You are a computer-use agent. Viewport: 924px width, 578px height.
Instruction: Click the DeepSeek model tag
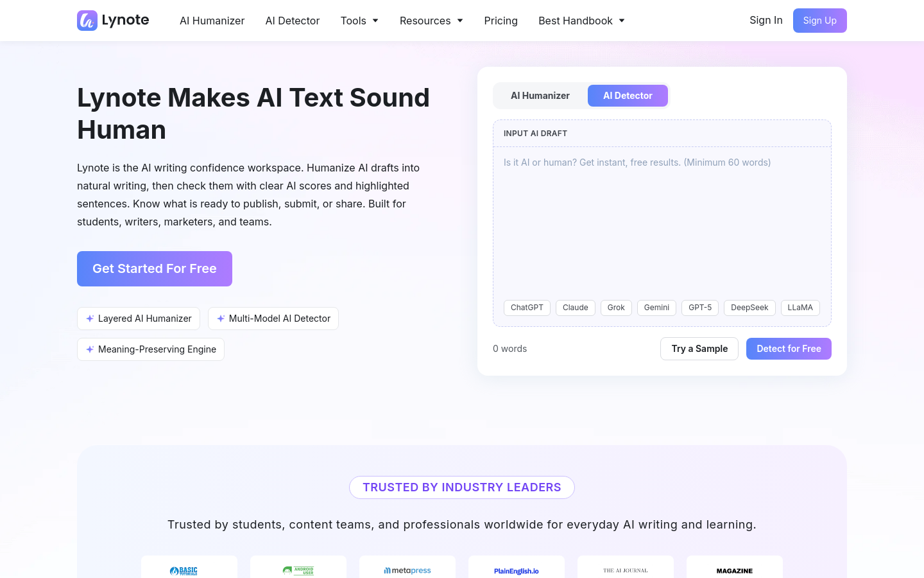(x=749, y=308)
